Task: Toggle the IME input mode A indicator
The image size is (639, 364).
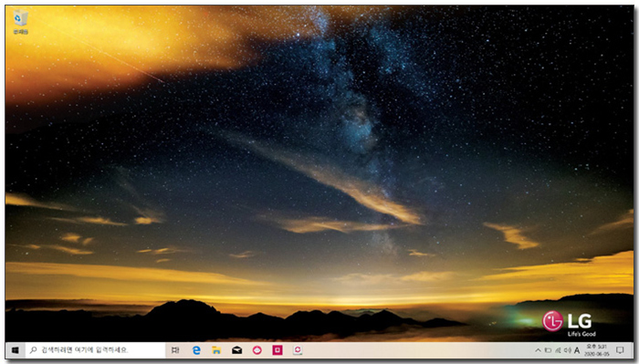Action: [x=577, y=350]
